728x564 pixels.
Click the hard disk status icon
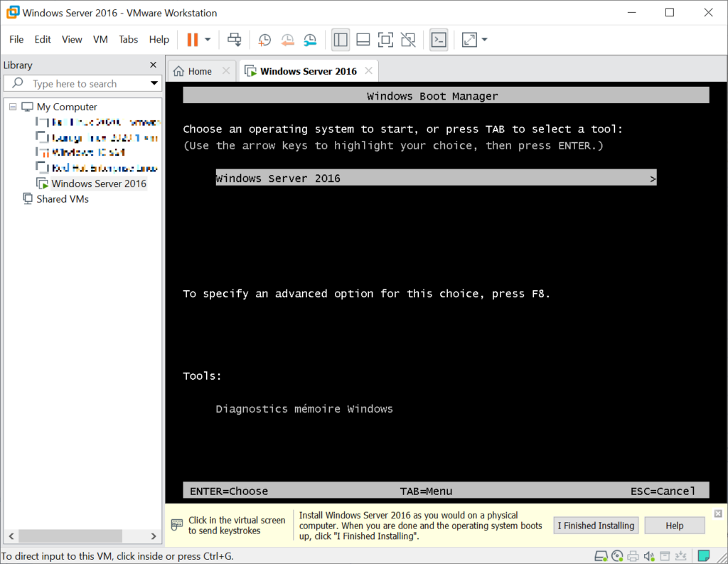601,556
